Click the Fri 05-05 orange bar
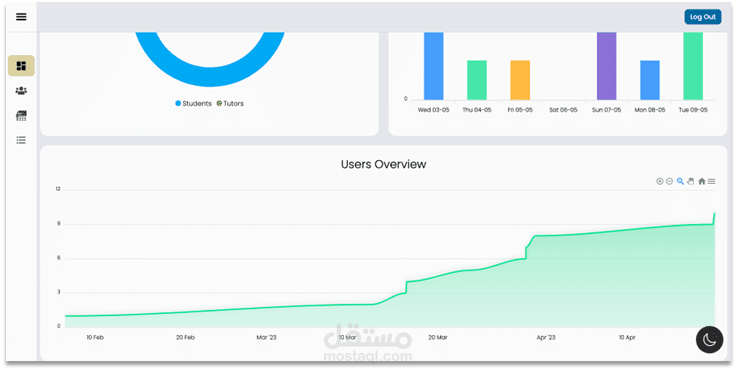737x371 pixels. click(520, 80)
